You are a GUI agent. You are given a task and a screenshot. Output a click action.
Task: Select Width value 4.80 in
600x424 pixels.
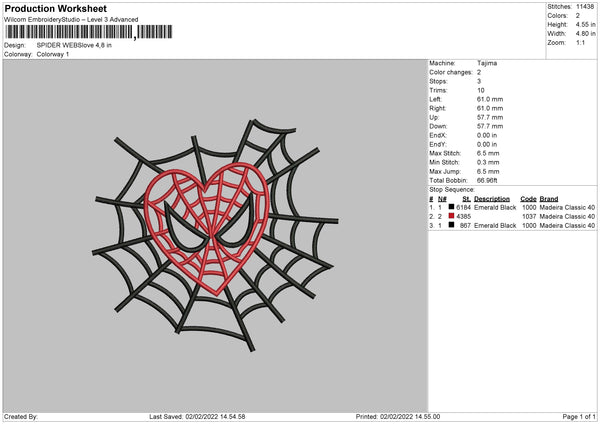coord(585,34)
